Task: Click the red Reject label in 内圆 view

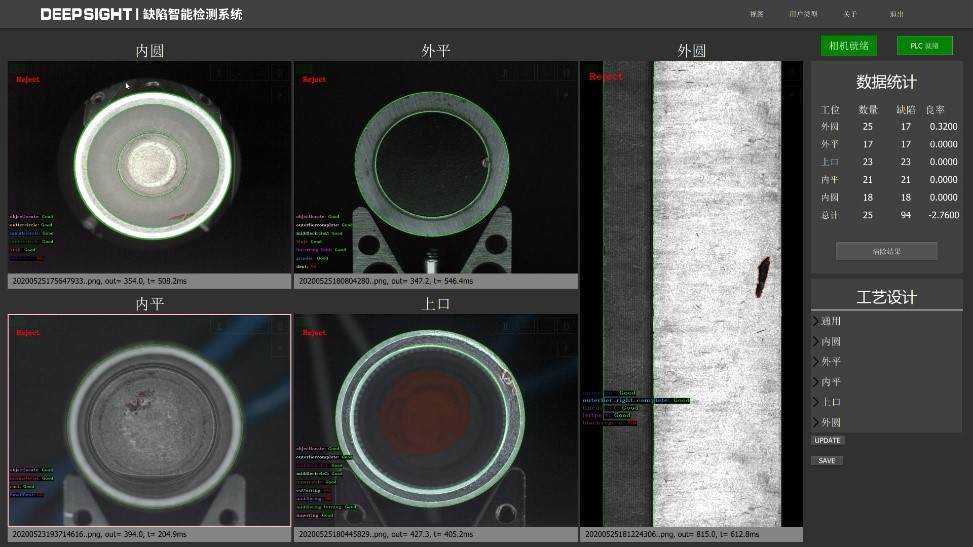Action: pos(27,79)
